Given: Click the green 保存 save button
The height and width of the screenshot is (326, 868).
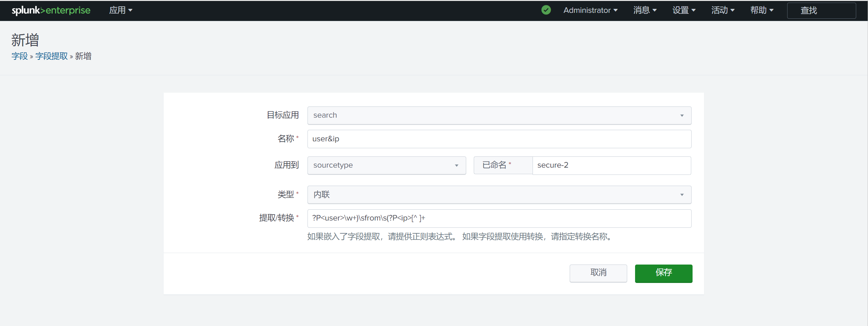Looking at the screenshot, I should (663, 273).
